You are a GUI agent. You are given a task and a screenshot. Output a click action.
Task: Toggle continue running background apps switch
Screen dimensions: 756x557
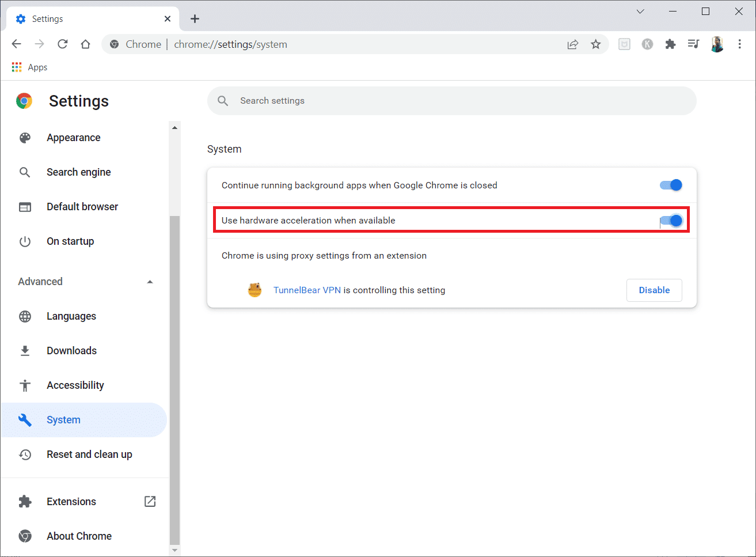pos(670,185)
